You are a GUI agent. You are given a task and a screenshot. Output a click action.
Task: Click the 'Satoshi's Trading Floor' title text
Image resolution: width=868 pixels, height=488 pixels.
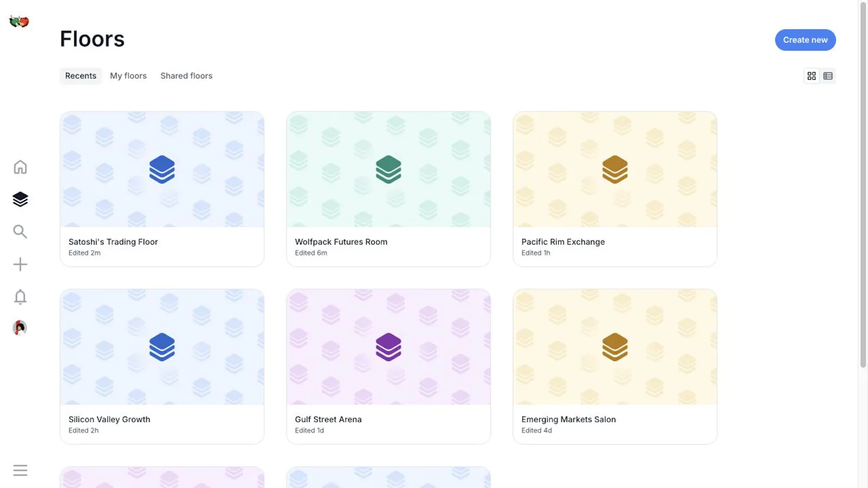click(113, 242)
